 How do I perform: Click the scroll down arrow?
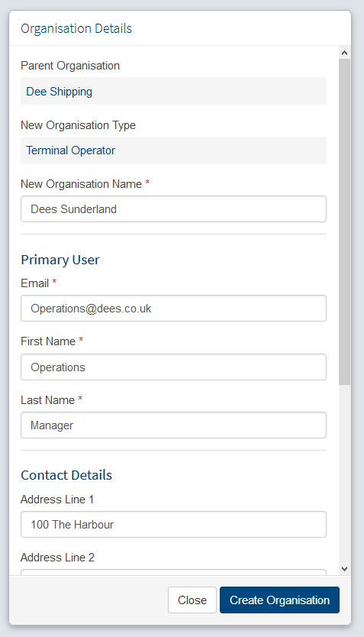pos(344,569)
